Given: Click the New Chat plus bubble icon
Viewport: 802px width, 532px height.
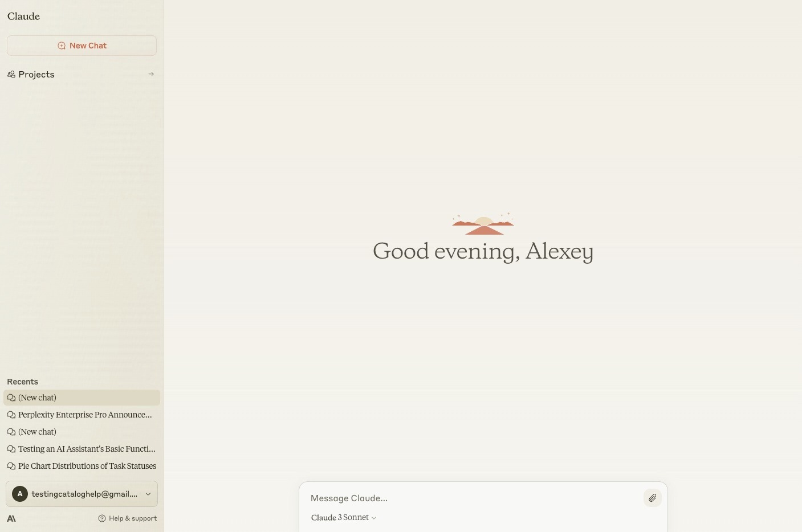Looking at the screenshot, I should coord(62,46).
